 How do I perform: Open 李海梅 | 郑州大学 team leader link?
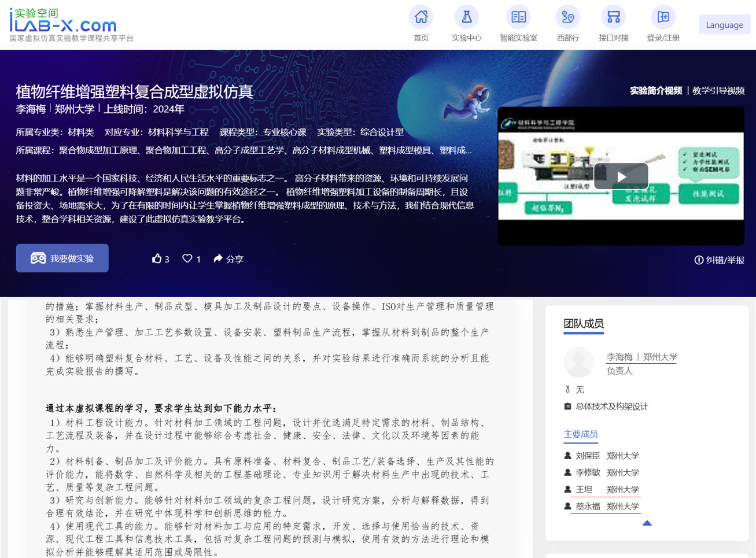[642, 357]
